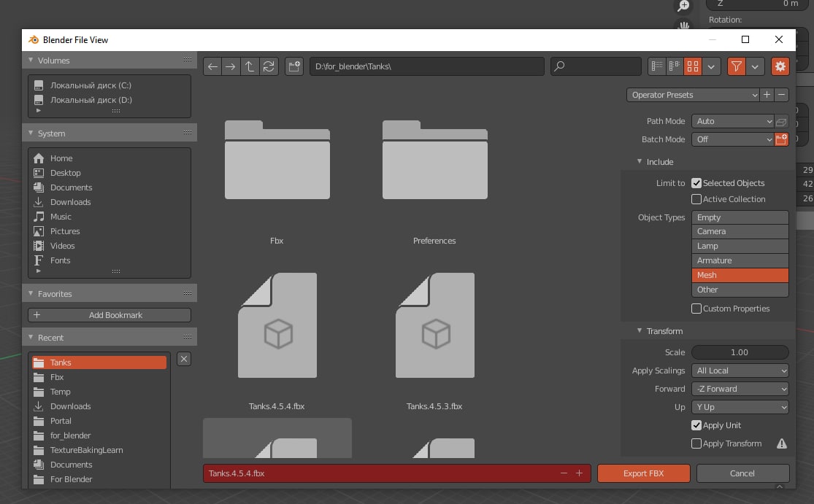The image size is (814, 504).
Task: Toggle file filtering funnel icon
Action: click(736, 66)
